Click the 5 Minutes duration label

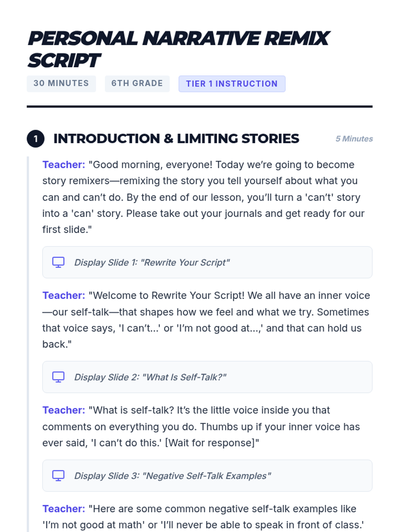click(354, 139)
